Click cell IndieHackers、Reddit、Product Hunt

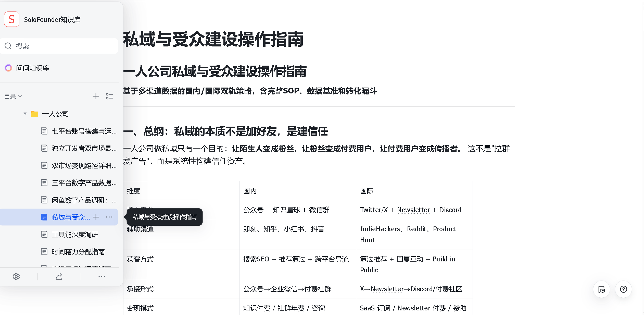click(x=414, y=234)
